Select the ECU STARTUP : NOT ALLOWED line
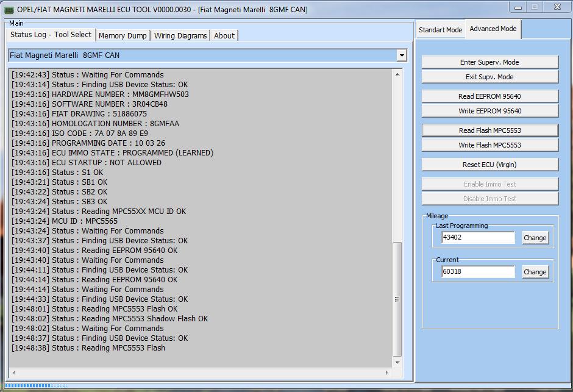Viewport: 573px width, 392px height. click(86, 163)
